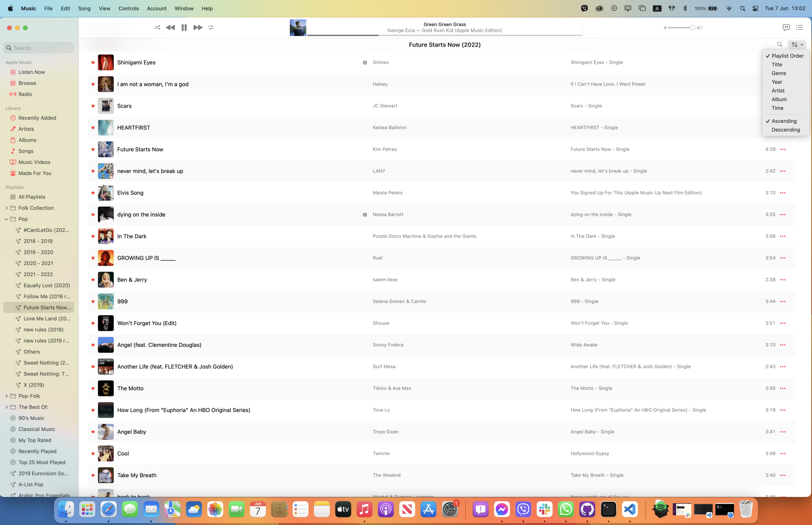Unlove the song Scars heart

coord(93,106)
